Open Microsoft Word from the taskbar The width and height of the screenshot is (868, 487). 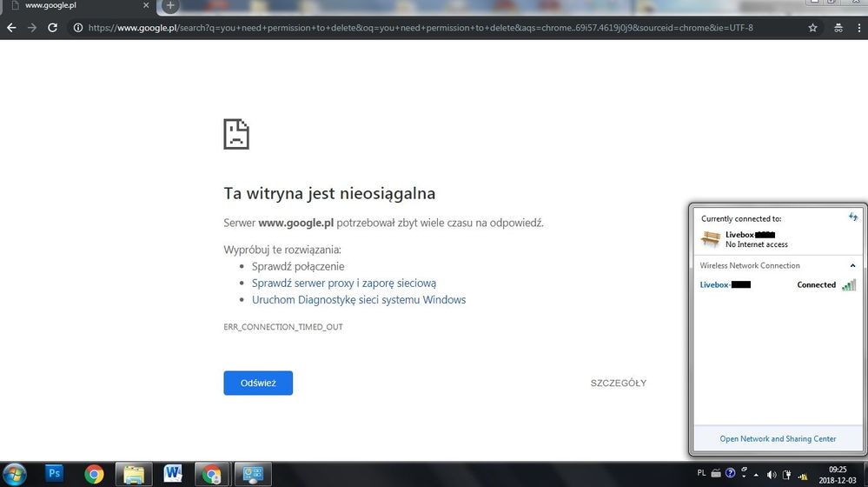[173, 474]
